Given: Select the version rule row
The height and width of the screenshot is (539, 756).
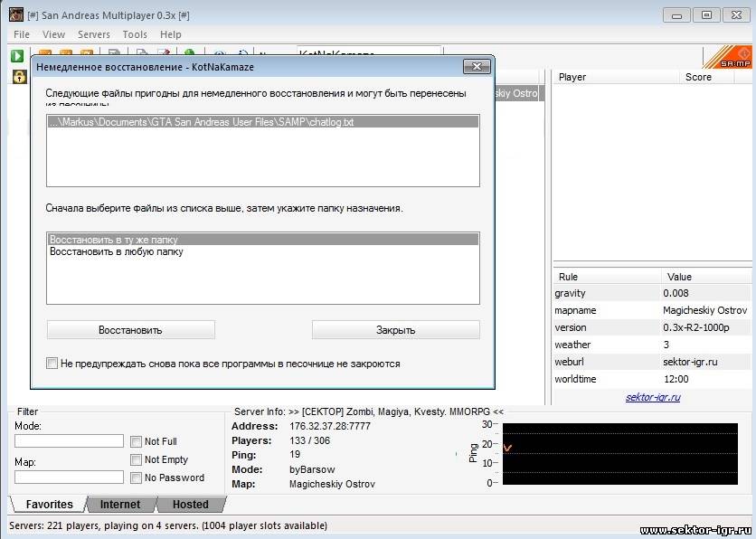Looking at the screenshot, I should [x=653, y=327].
